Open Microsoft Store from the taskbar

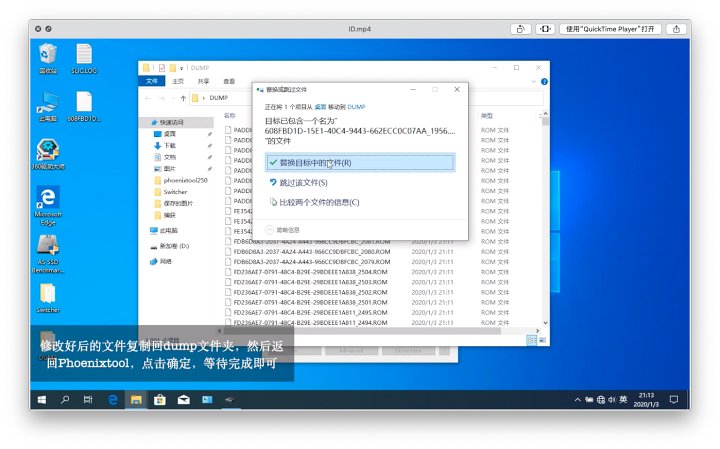coord(160,399)
